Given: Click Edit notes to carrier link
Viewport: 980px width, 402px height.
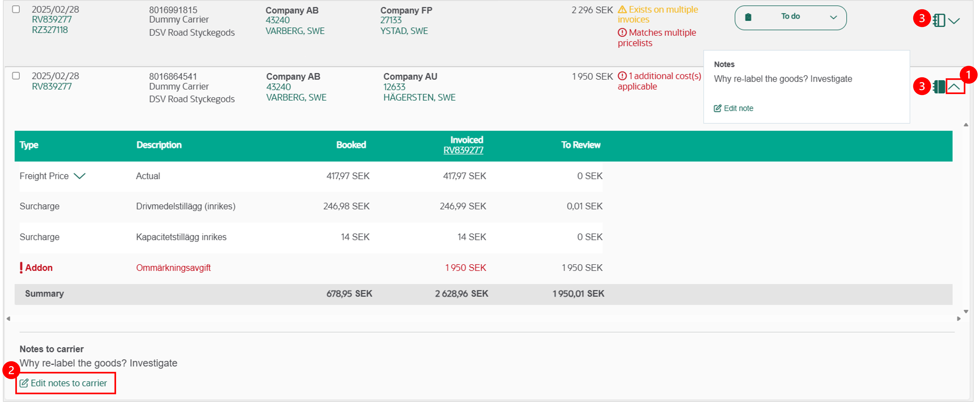Looking at the screenshot, I should 64,383.
